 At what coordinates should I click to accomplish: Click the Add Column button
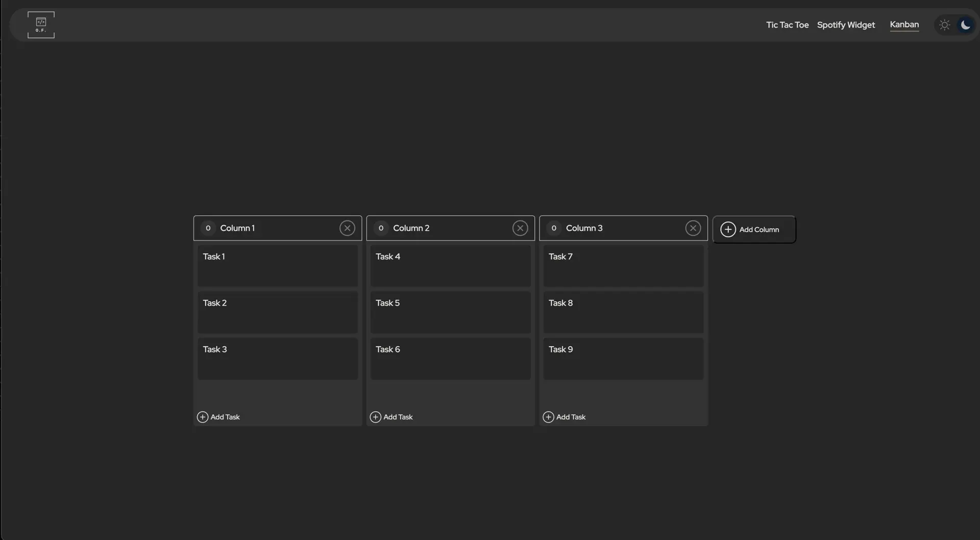754,230
